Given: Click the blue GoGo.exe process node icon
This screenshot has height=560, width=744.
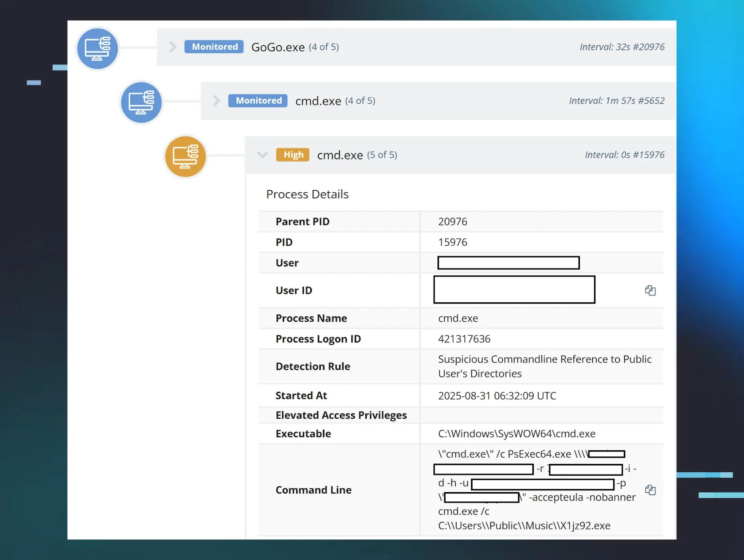Looking at the screenshot, I should click(97, 48).
